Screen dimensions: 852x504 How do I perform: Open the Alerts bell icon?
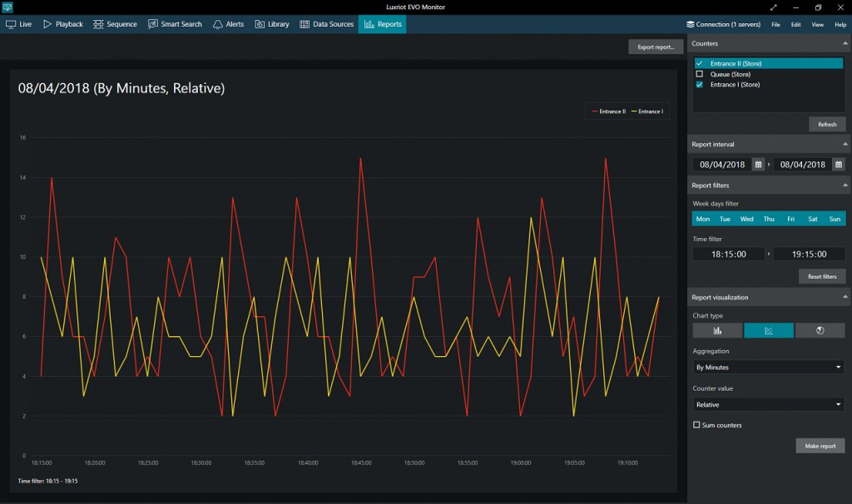pos(218,24)
